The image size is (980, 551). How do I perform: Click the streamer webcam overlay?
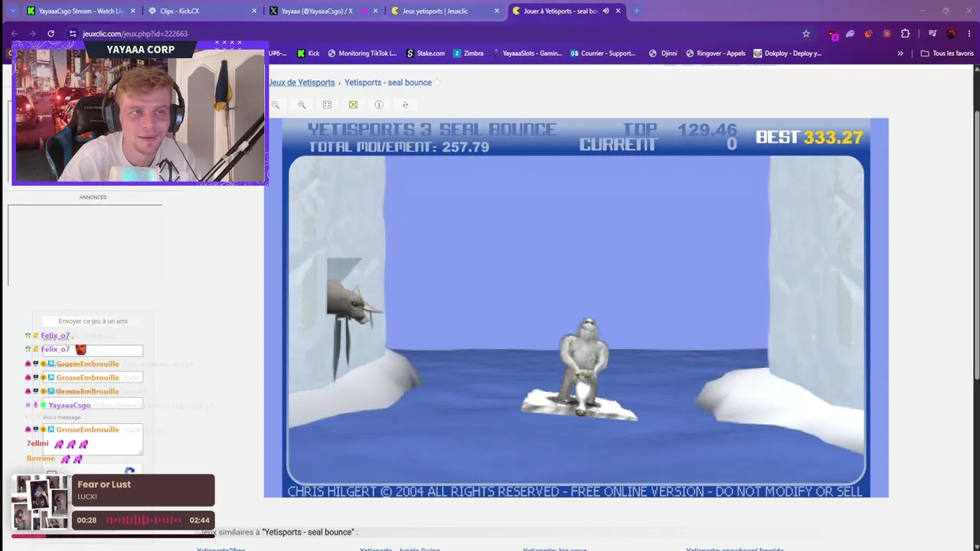tap(139, 113)
